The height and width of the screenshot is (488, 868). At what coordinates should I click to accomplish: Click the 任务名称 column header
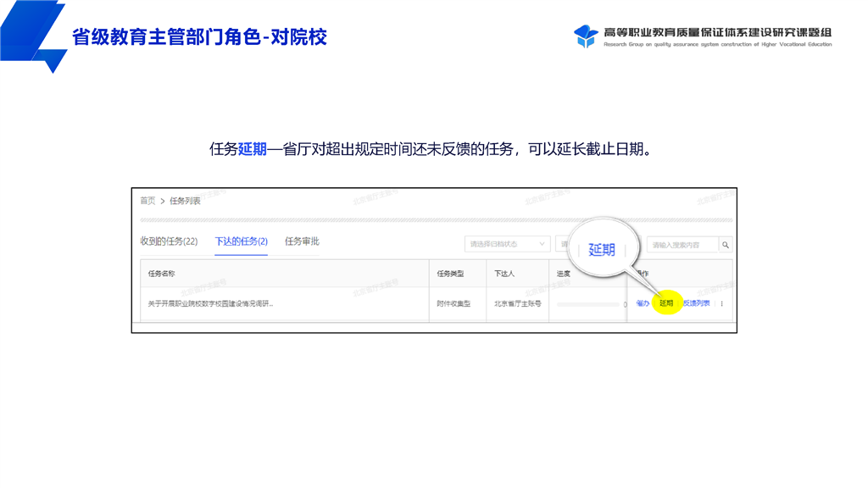(x=161, y=274)
